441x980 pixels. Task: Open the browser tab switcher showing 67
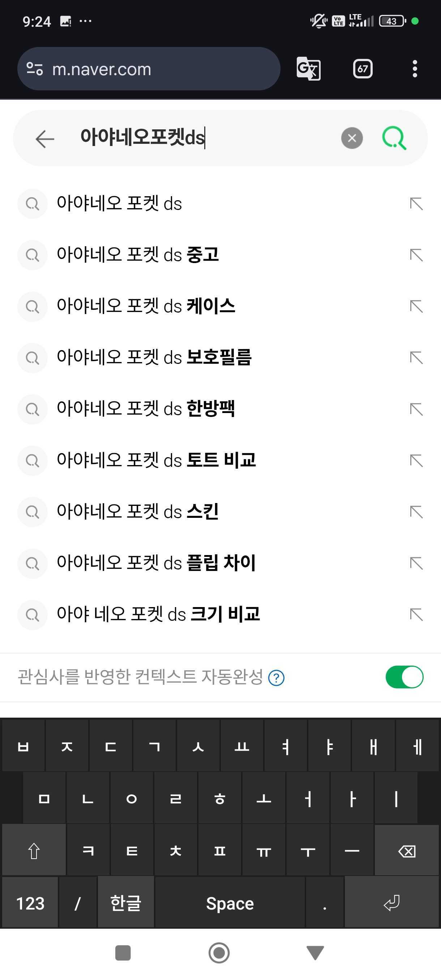(362, 69)
